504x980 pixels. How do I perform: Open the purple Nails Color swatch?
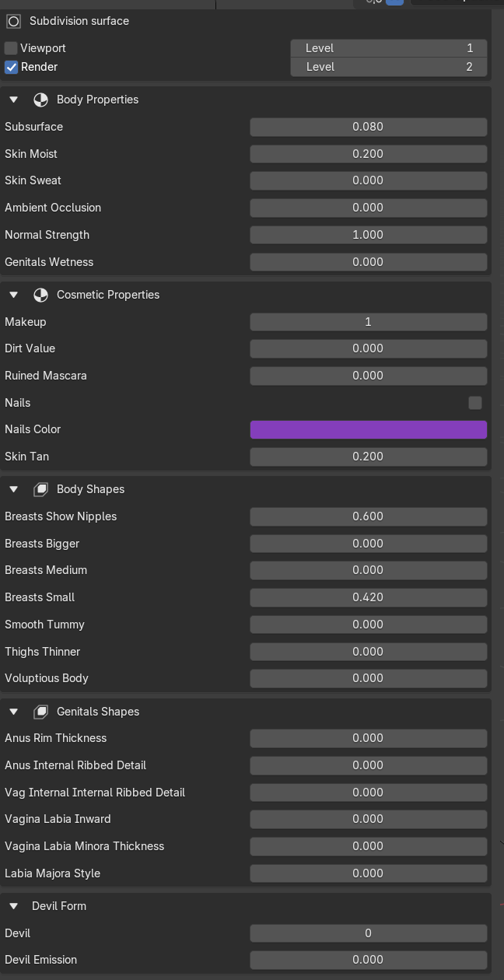tap(369, 429)
